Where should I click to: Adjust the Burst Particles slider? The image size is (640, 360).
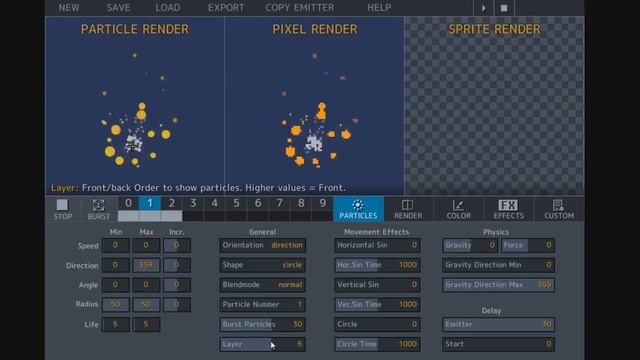coord(262,324)
